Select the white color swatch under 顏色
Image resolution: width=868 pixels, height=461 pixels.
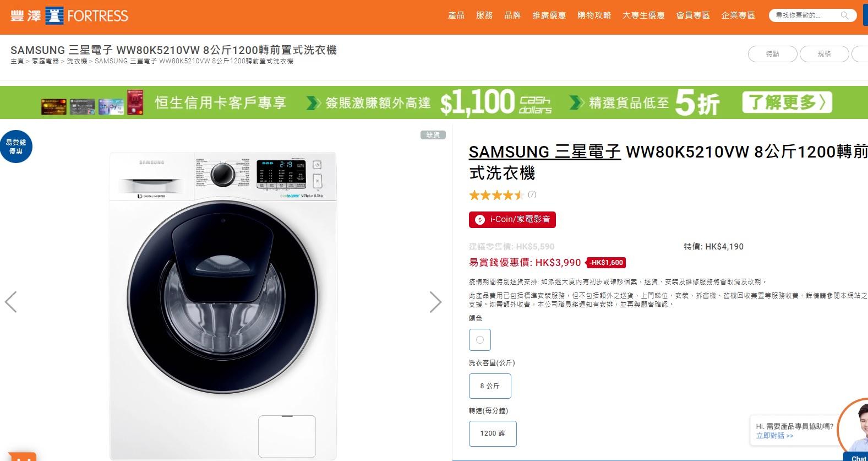click(479, 340)
